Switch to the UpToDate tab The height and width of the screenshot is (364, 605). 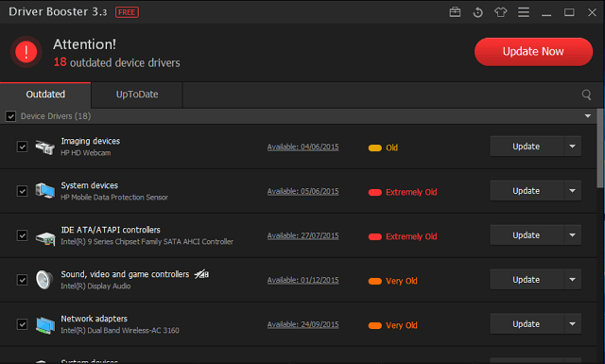[137, 95]
